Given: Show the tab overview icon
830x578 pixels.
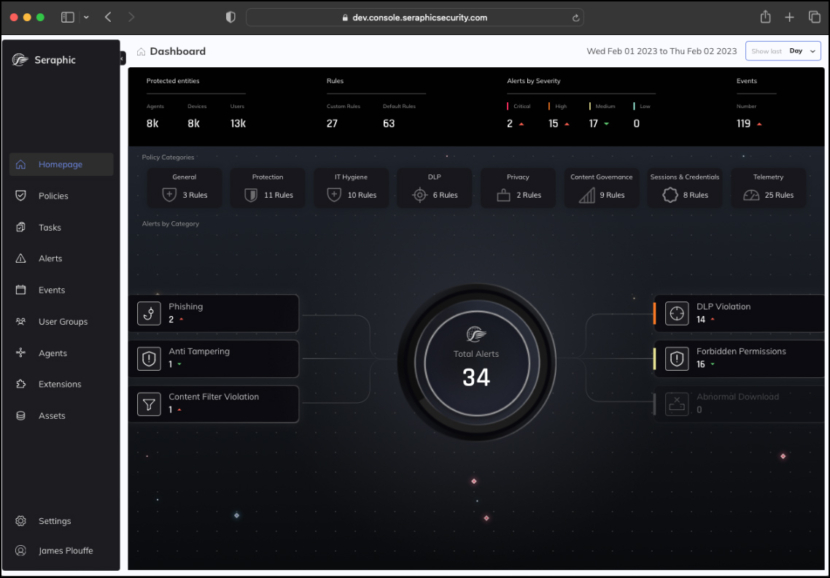Looking at the screenshot, I should point(814,17).
